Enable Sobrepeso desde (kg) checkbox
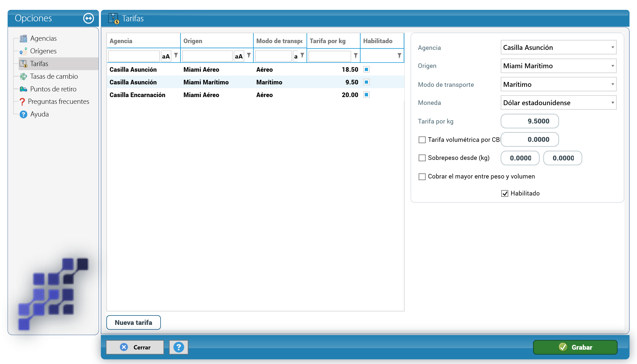 422,158
